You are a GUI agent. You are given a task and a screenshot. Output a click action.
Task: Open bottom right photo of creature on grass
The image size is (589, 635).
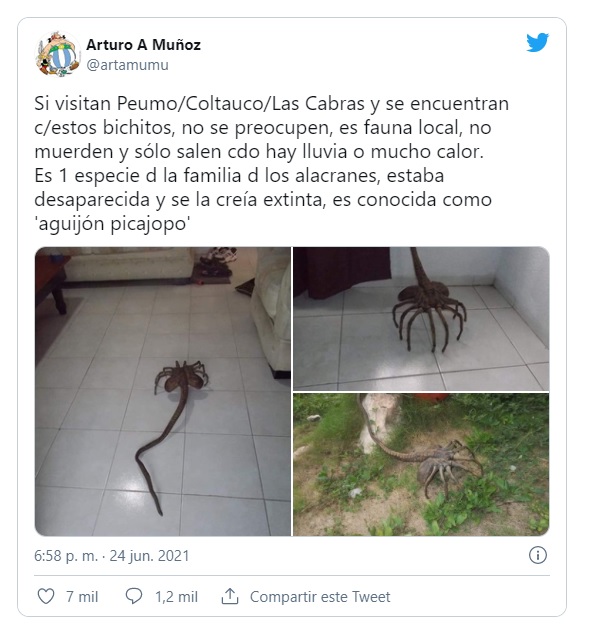tap(421, 465)
